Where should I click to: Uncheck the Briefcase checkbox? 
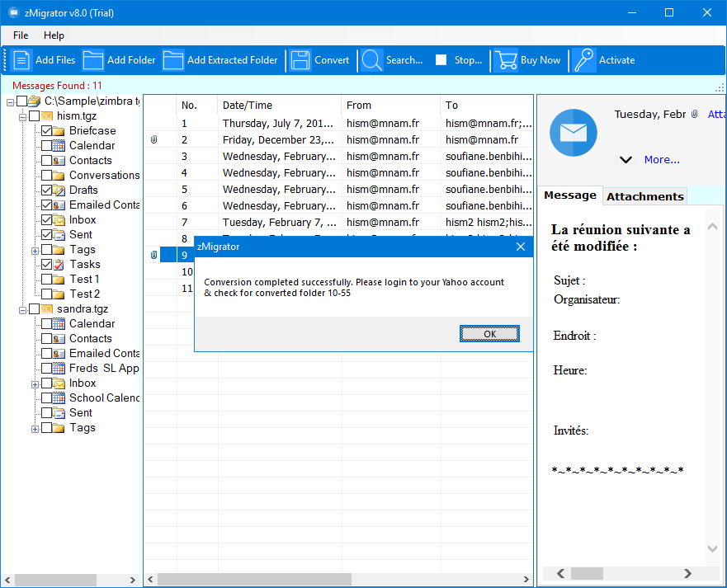tap(46, 131)
